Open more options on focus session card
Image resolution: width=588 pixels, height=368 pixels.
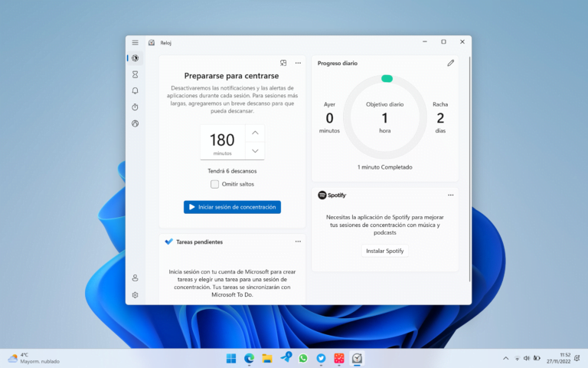pos(298,63)
